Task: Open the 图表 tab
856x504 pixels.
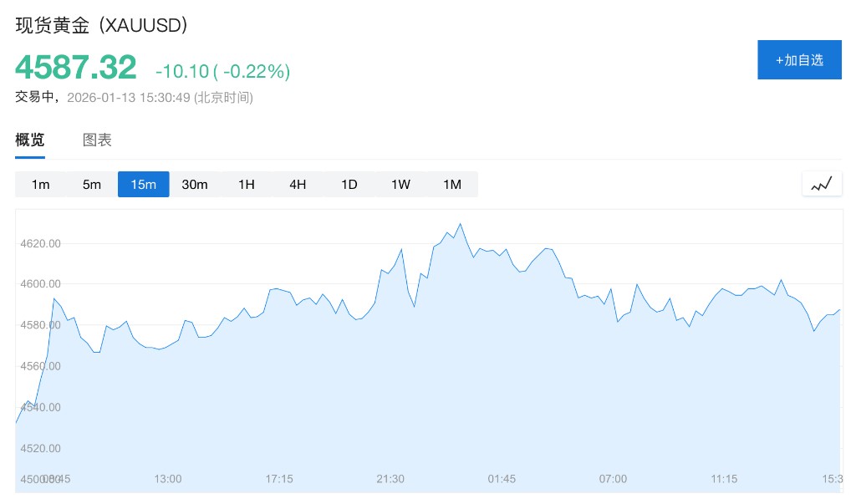Action: pos(97,140)
